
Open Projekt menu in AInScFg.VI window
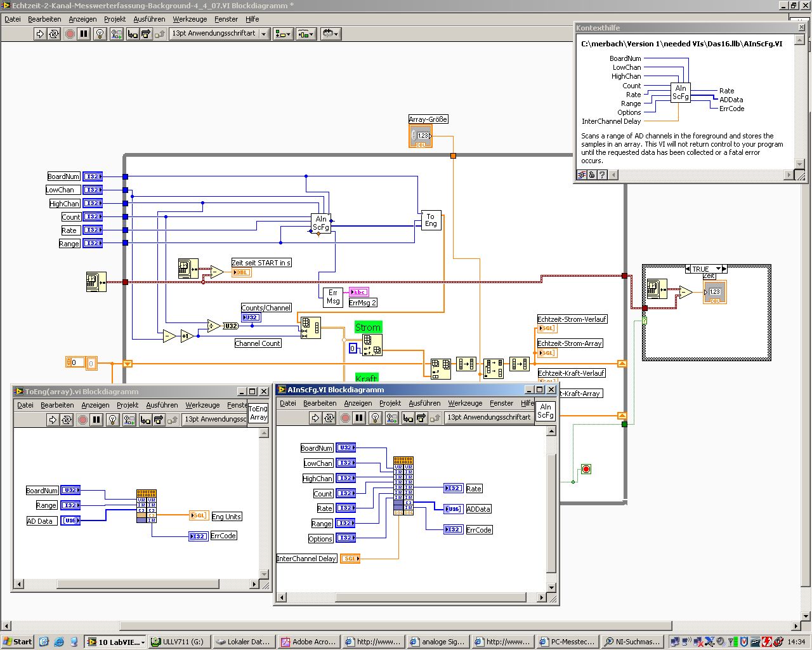click(390, 403)
